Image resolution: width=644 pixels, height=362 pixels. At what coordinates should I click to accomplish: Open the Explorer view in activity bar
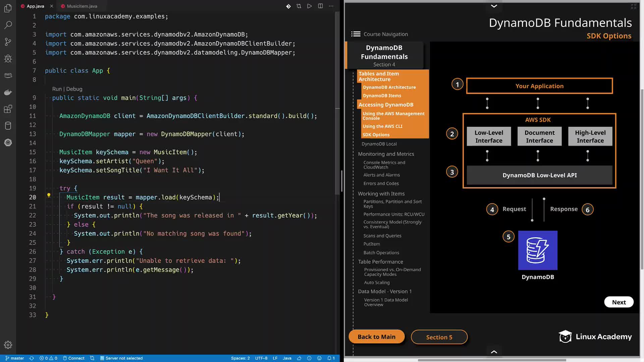(8, 8)
